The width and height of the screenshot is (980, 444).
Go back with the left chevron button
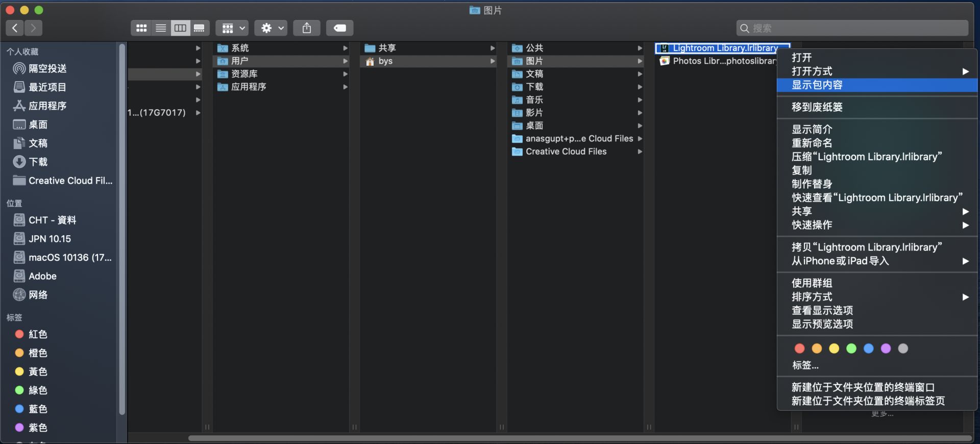point(15,28)
